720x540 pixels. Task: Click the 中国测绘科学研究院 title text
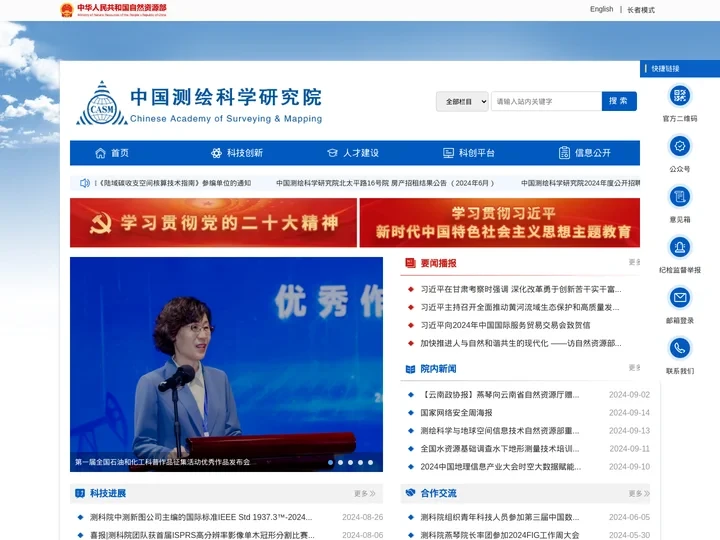point(226,97)
